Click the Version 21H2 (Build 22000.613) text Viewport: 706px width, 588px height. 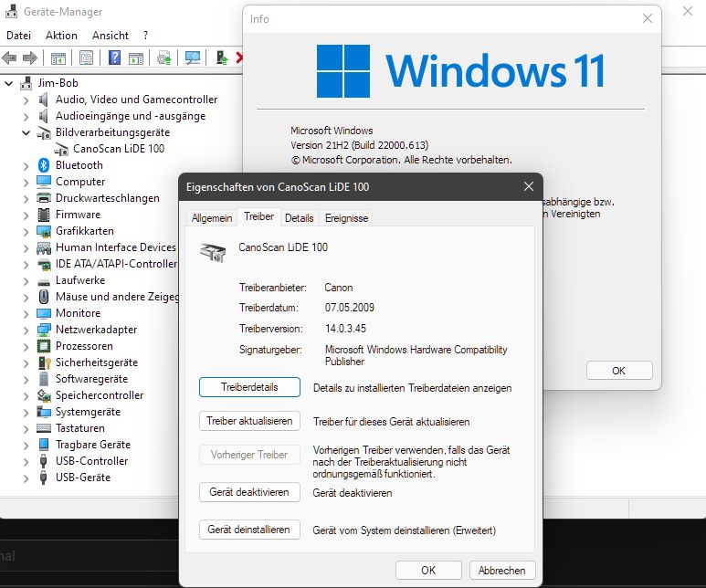pyautogui.click(x=359, y=145)
